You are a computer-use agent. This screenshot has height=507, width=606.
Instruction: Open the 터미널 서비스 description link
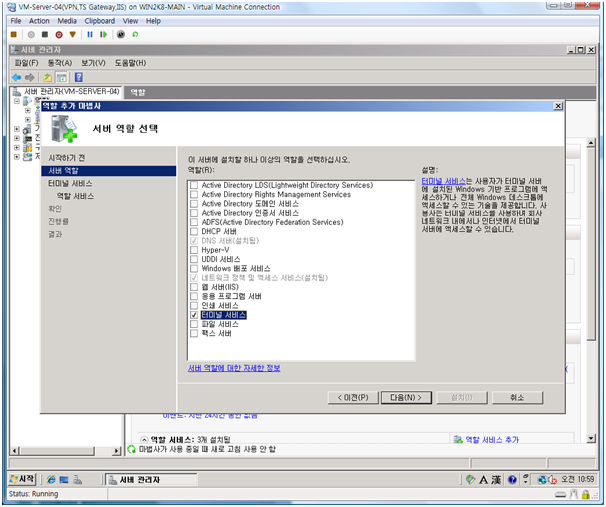coord(443,181)
